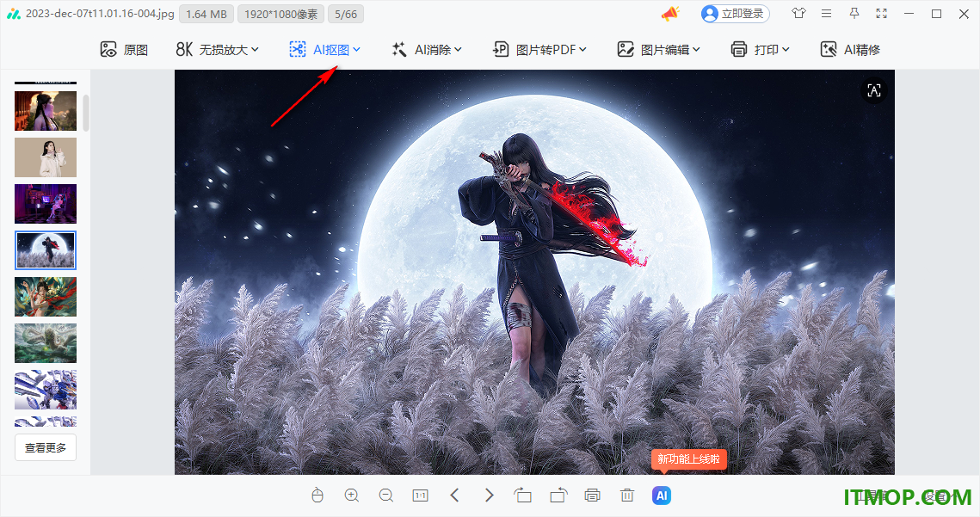The image size is (980, 517).
Task: Maximize the viewer window
Action: point(936,13)
